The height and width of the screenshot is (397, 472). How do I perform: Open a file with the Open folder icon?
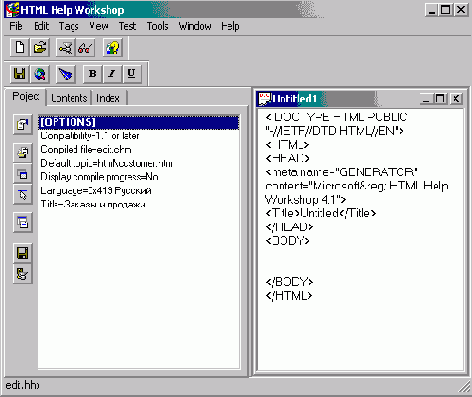point(40,48)
